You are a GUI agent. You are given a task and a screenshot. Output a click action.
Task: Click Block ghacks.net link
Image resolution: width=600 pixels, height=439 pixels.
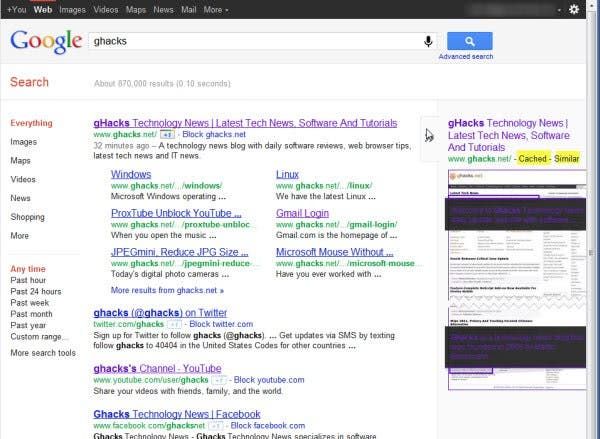214,134
